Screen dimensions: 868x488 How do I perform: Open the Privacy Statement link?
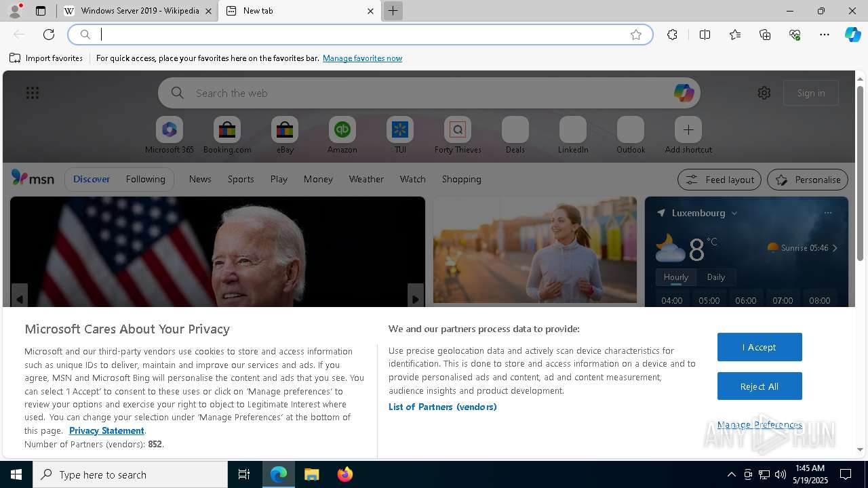(x=106, y=430)
